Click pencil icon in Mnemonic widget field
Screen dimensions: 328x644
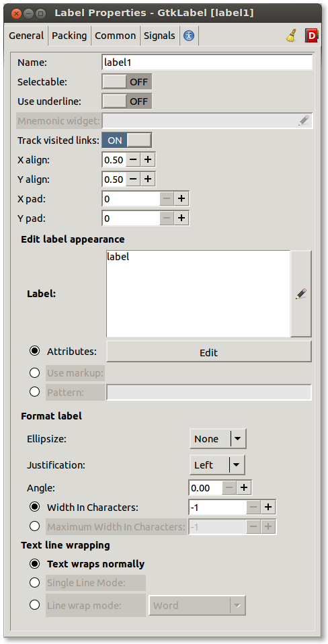click(303, 120)
